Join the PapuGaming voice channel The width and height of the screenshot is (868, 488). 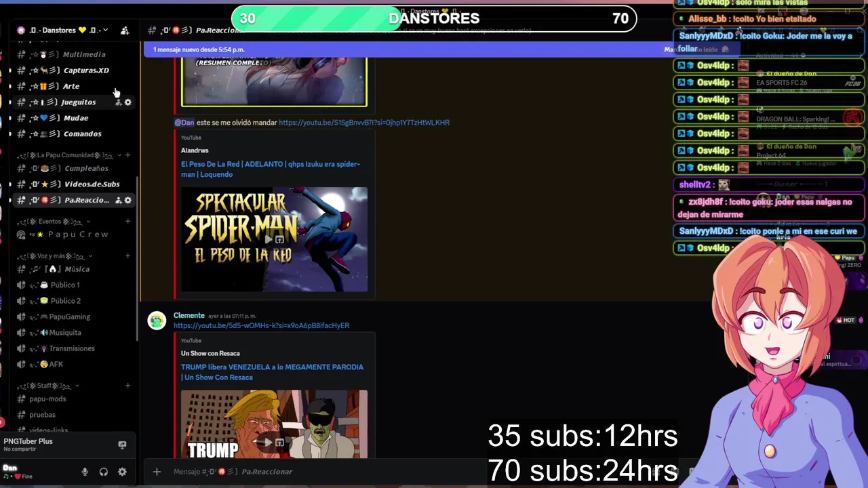coord(73,317)
